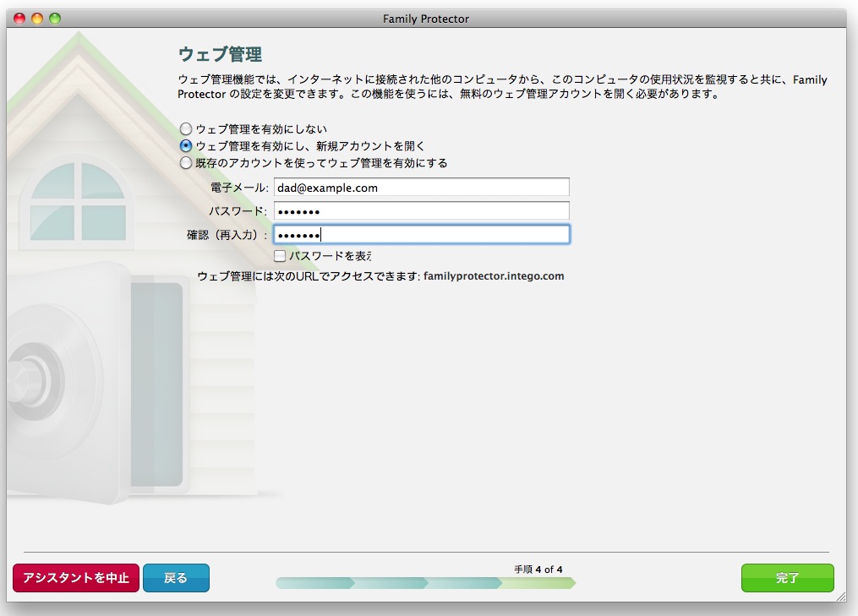Go back with the 戻る button
This screenshot has width=858, height=616.
coord(176,578)
